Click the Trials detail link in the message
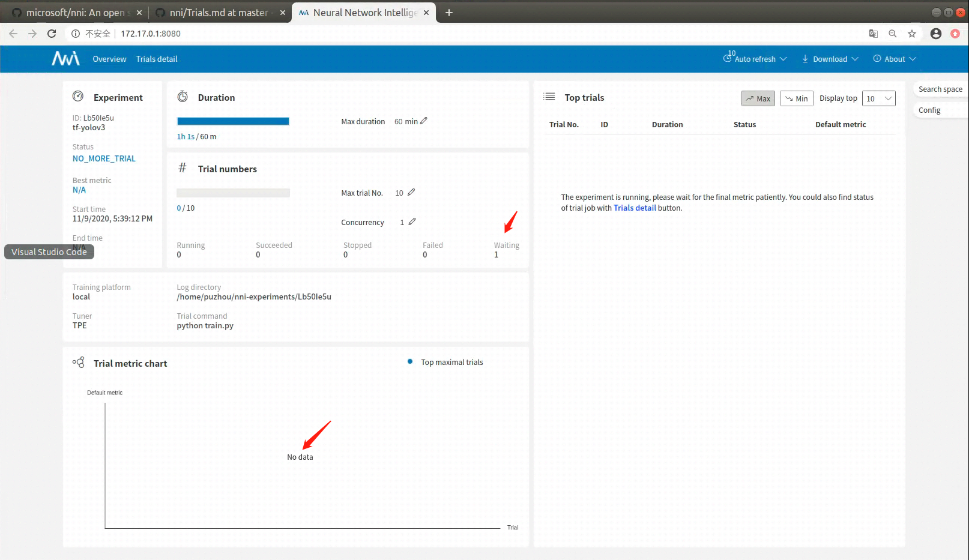The width and height of the screenshot is (969, 560). pos(635,208)
